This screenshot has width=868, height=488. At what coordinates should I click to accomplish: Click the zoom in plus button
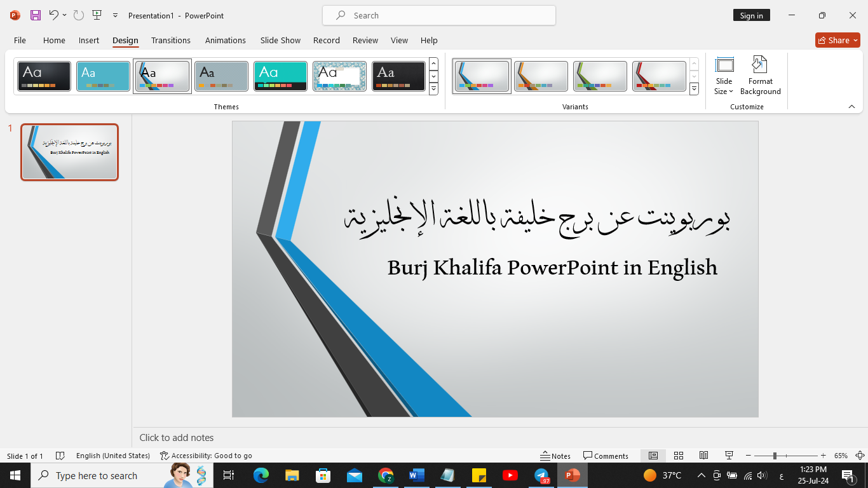click(824, 456)
